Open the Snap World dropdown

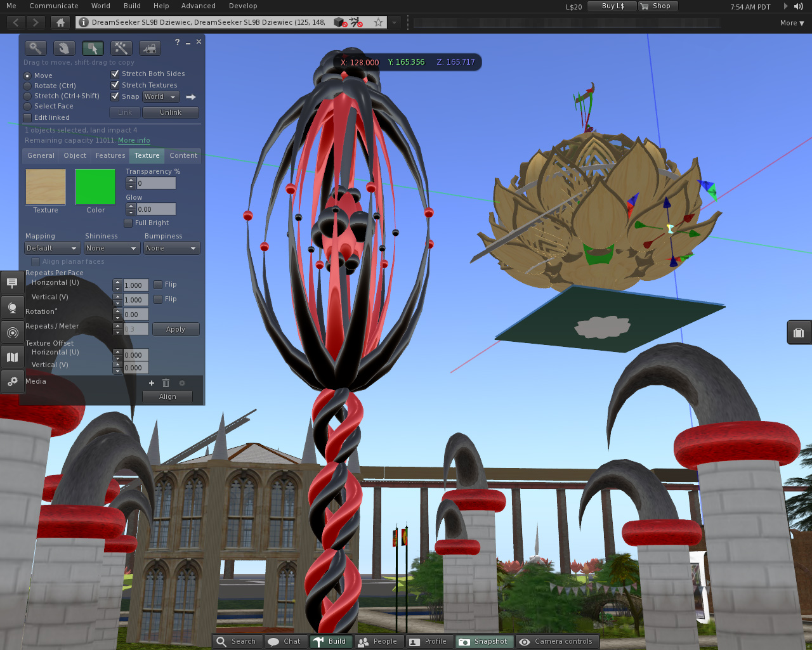point(160,97)
